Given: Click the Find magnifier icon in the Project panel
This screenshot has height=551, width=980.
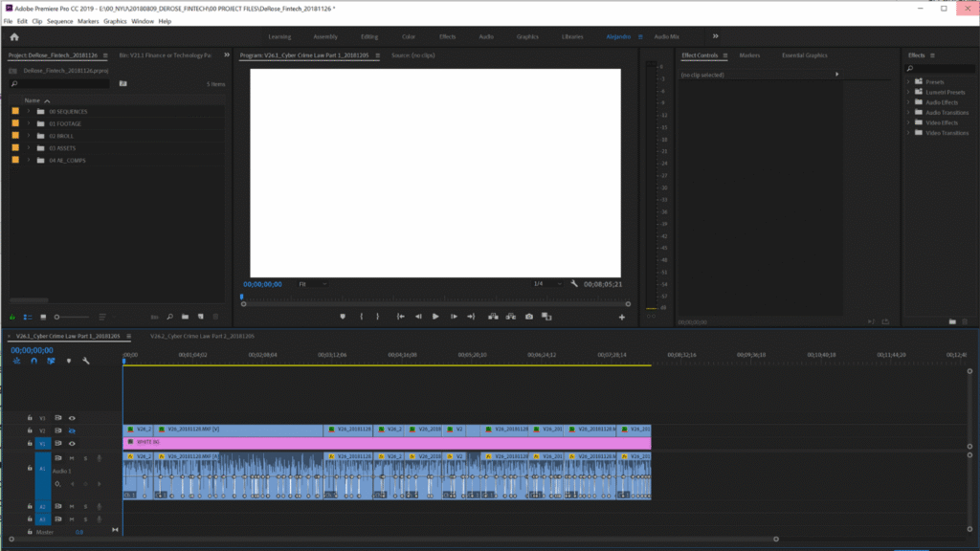Looking at the screenshot, I should click(x=169, y=317).
